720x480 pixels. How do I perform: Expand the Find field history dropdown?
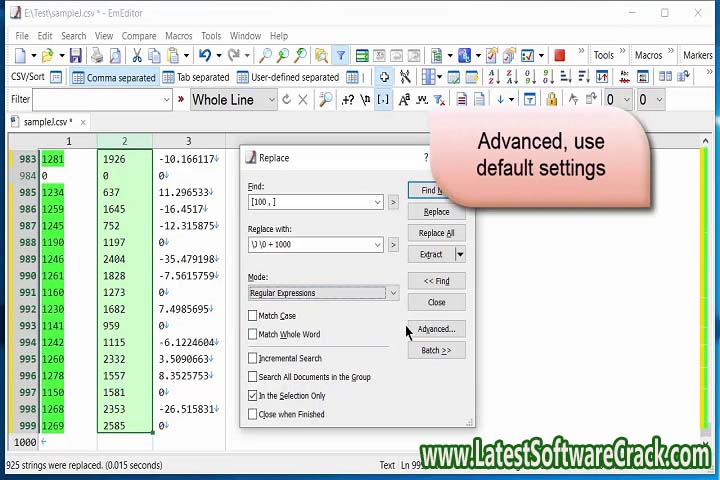pyautogui.click(x=377, y=202)
